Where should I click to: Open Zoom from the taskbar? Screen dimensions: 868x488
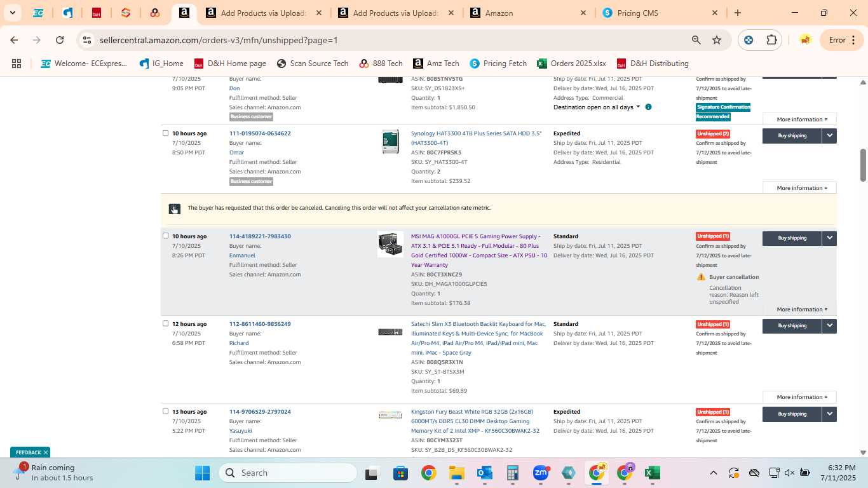click(541, 473)
